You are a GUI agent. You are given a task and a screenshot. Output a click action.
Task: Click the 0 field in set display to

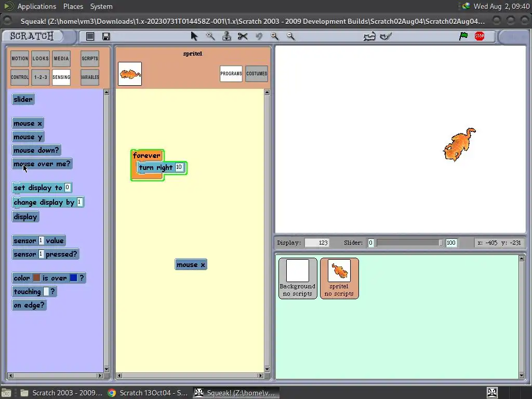pos(67,187)
